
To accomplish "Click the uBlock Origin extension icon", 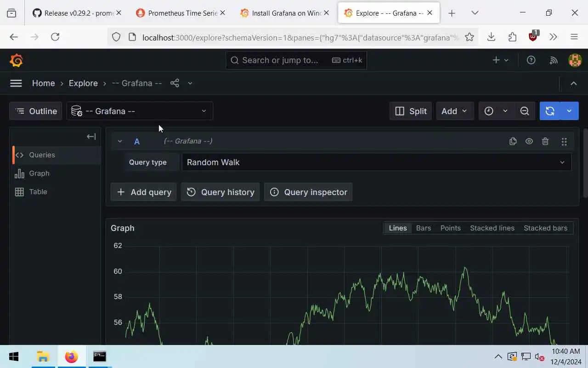I will (x=533, y=36).
